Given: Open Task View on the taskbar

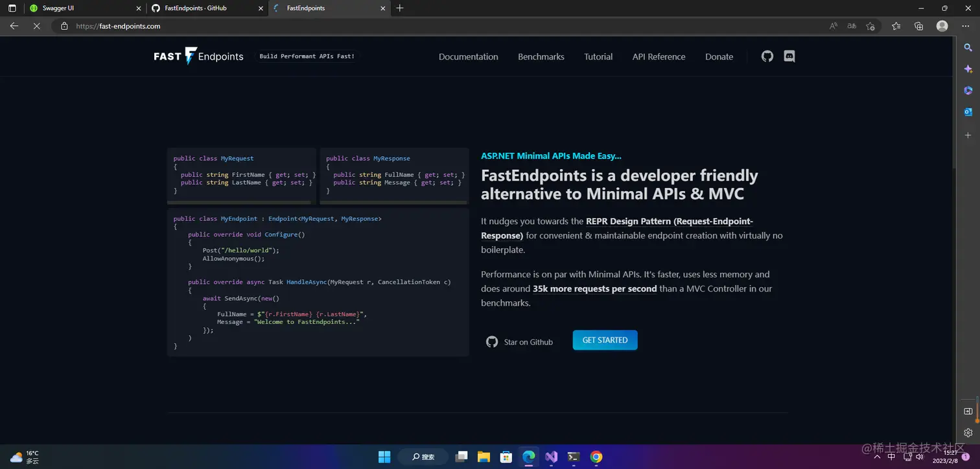Looking at the screenshot, I should point(461,457).
